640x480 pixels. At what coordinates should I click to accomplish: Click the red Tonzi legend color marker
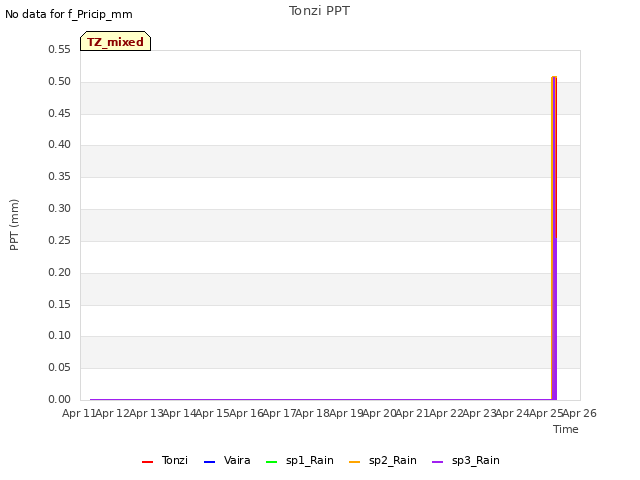[147, 462]
